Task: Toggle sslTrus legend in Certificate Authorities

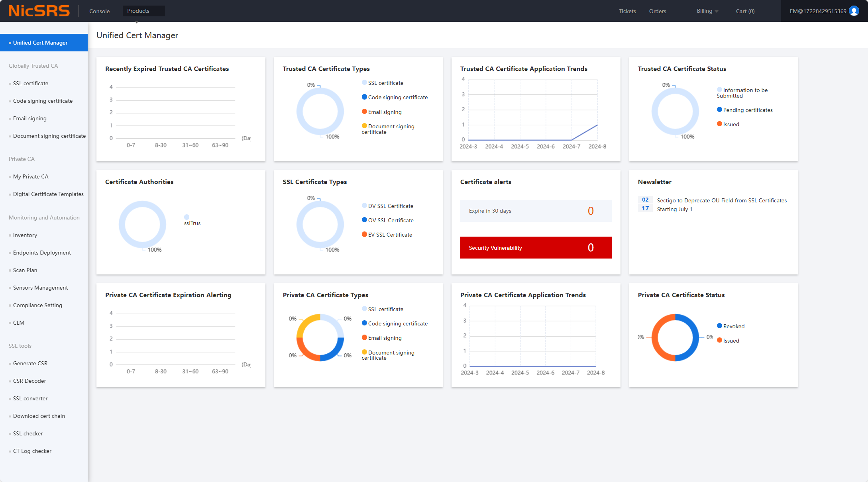Action: tap(192, 220)
